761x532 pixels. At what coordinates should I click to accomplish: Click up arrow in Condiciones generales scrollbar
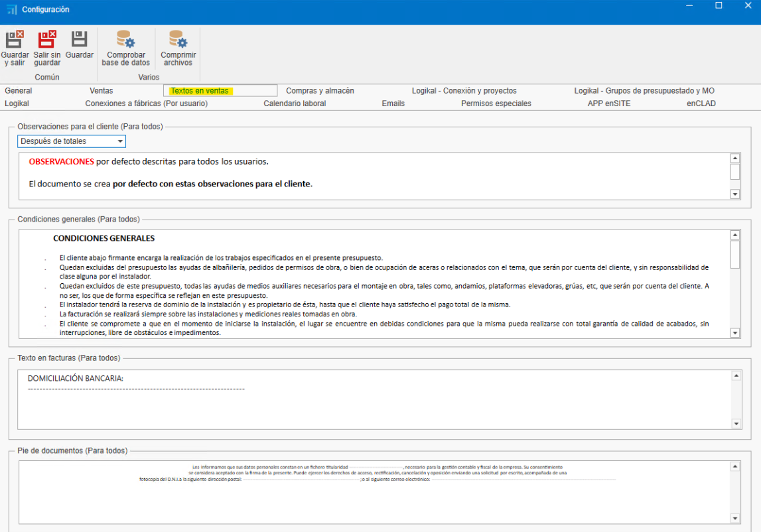[x=734, y=235]
